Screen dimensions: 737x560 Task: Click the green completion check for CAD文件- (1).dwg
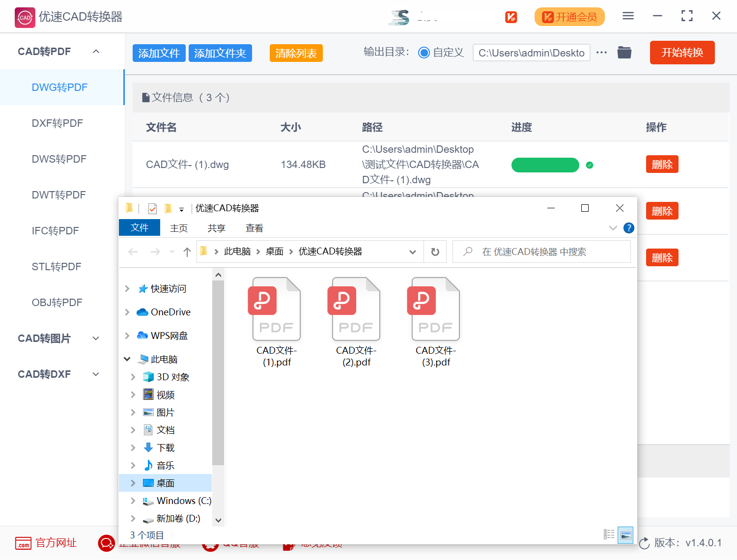(x=590, y=165)
